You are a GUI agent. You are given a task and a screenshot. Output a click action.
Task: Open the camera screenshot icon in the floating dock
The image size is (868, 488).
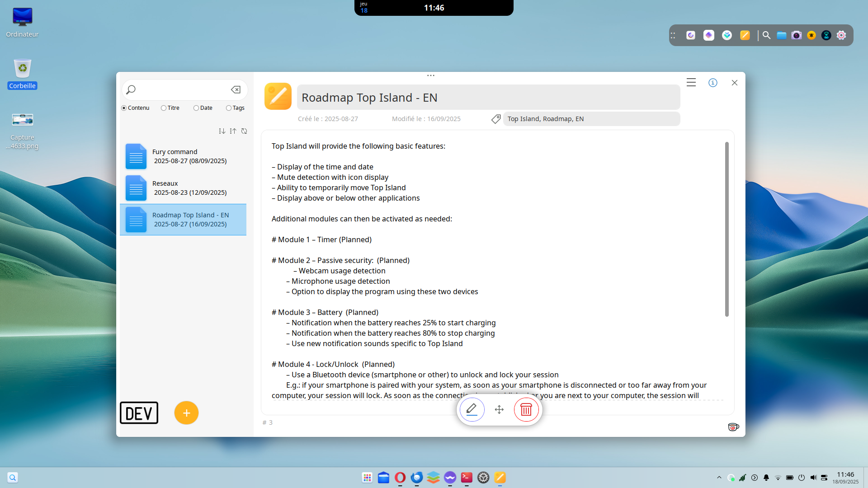coord(797,35)
